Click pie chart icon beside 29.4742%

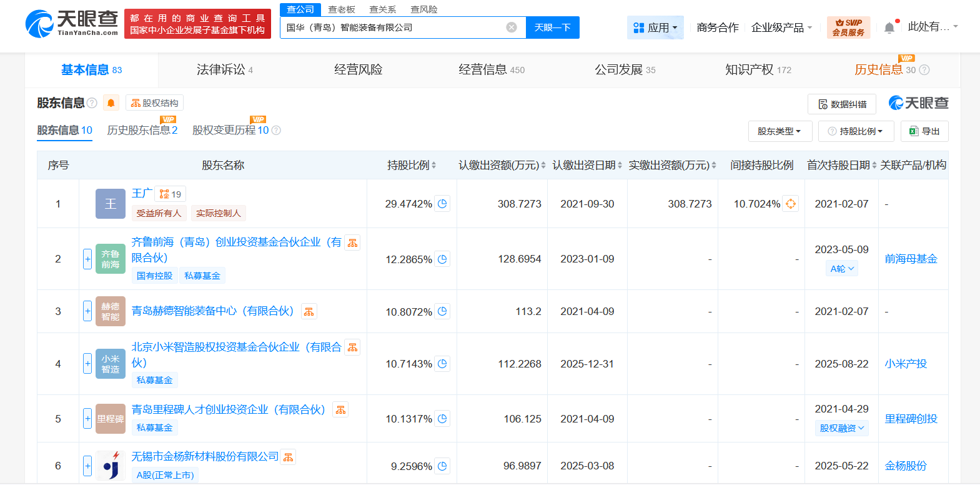pyautogui.click(x=442, y=204)
